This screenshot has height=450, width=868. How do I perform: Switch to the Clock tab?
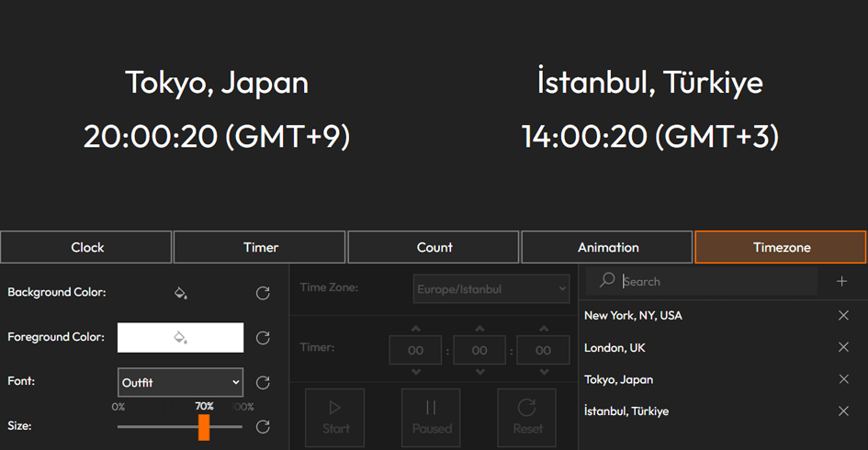(86, 247)
